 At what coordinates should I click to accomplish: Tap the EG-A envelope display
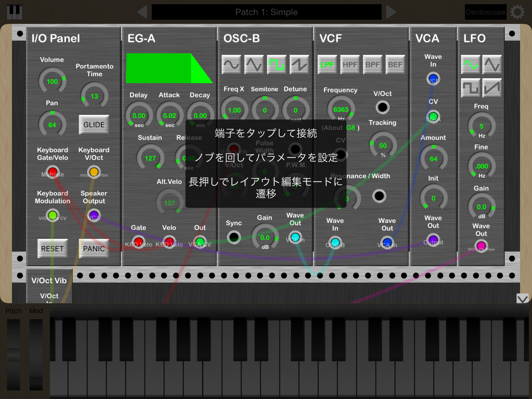tap(169, 68)
